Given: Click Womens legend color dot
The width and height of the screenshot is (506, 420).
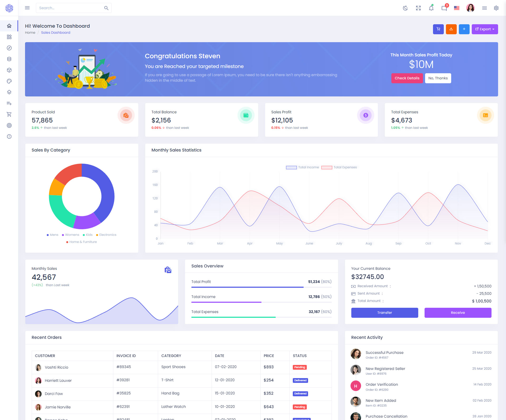Looking at the screenshot, I should (63, 235).
